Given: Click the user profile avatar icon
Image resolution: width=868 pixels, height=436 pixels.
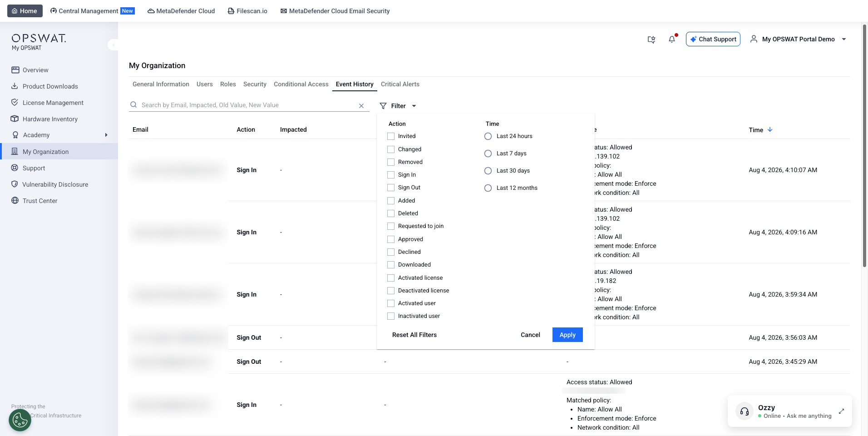Looking at the screenshot, I should coord(754,39).
